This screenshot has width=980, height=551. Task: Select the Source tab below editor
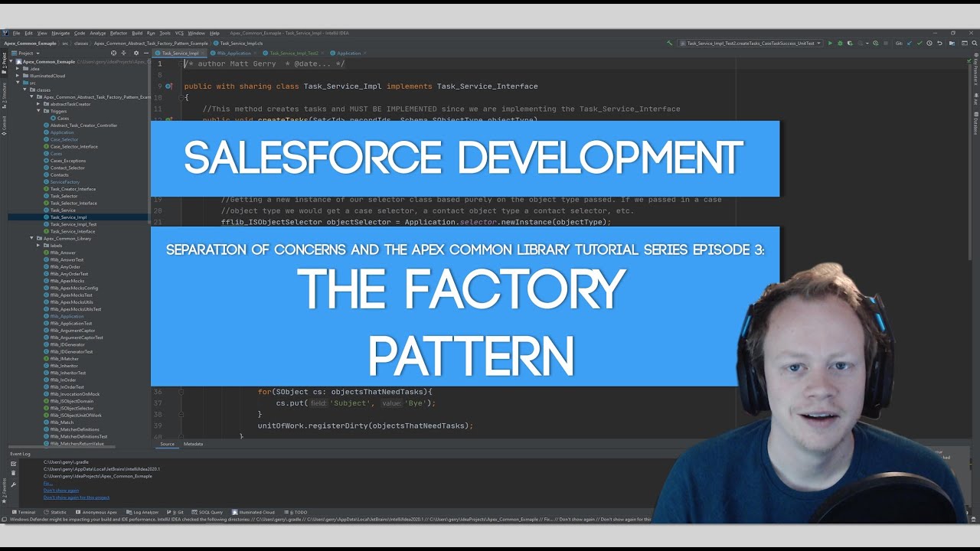point(167,444)
